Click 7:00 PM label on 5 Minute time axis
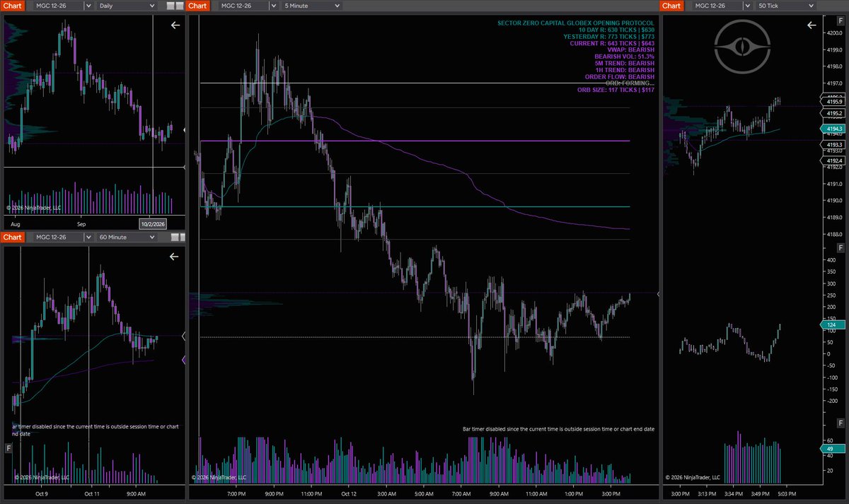The height and width of the screenshot is (504, 849). click(x=236, y=494)
